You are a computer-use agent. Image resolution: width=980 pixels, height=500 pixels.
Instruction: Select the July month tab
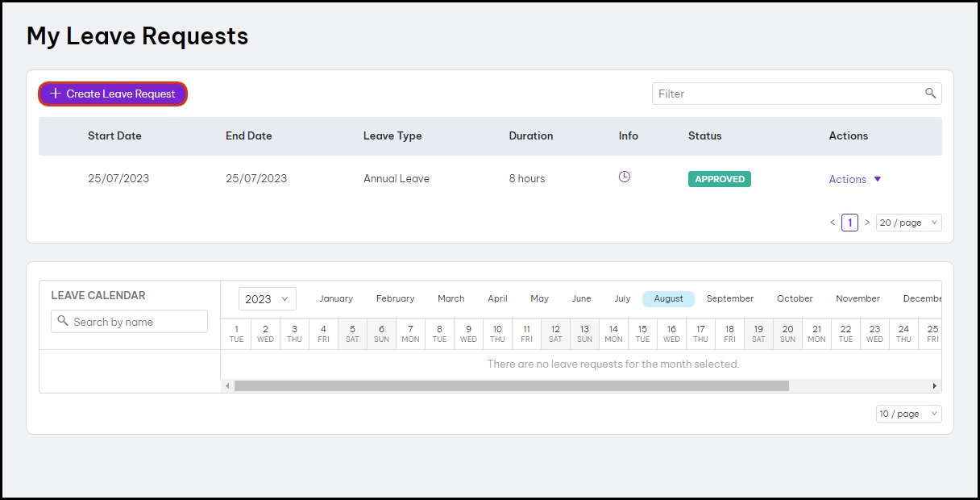(x=622, y=298)
